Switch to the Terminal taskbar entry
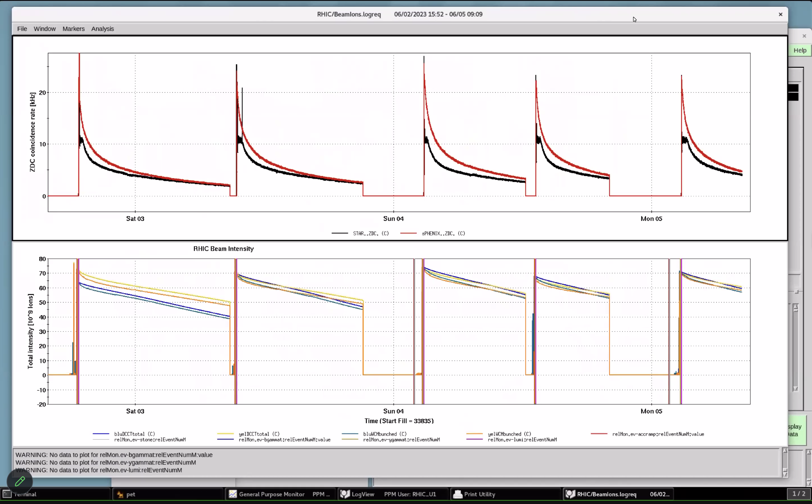Viewport: 812px width, 504px height. (x=55, y=494)
